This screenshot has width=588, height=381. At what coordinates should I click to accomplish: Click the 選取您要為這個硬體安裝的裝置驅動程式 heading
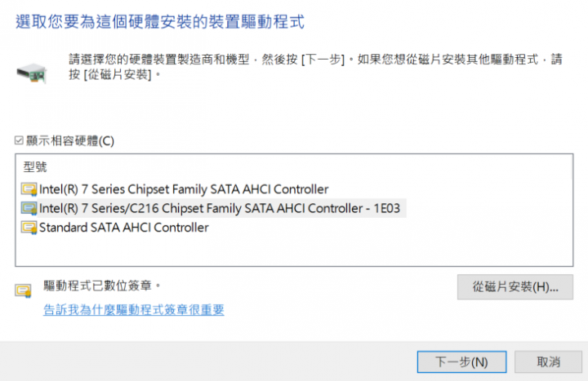point(160,22)
